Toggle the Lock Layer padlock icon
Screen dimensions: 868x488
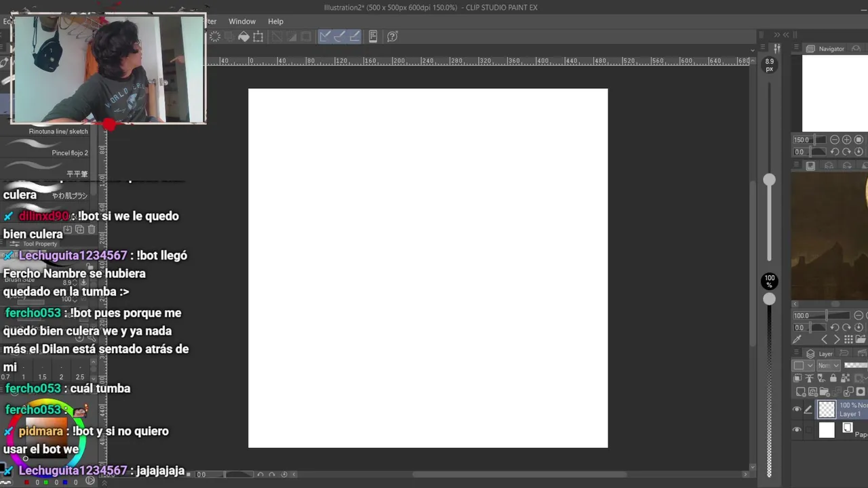(x=833, y=378)
